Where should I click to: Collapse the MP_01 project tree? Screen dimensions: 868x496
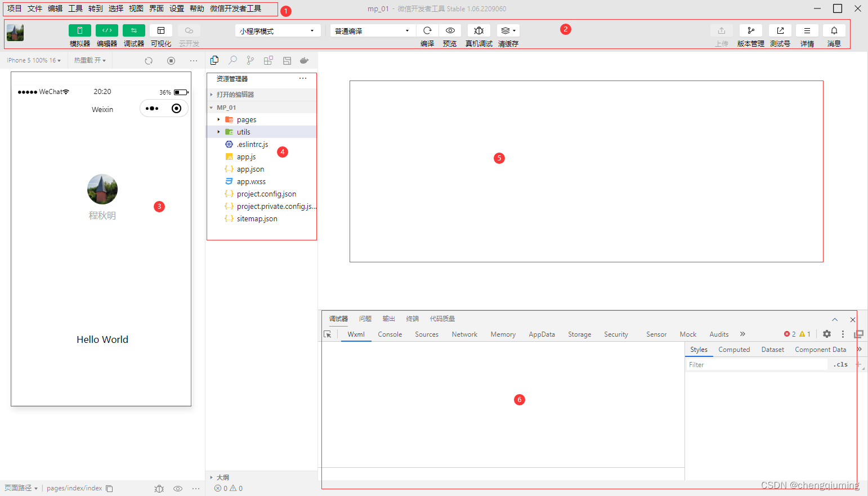click(262, 108)
